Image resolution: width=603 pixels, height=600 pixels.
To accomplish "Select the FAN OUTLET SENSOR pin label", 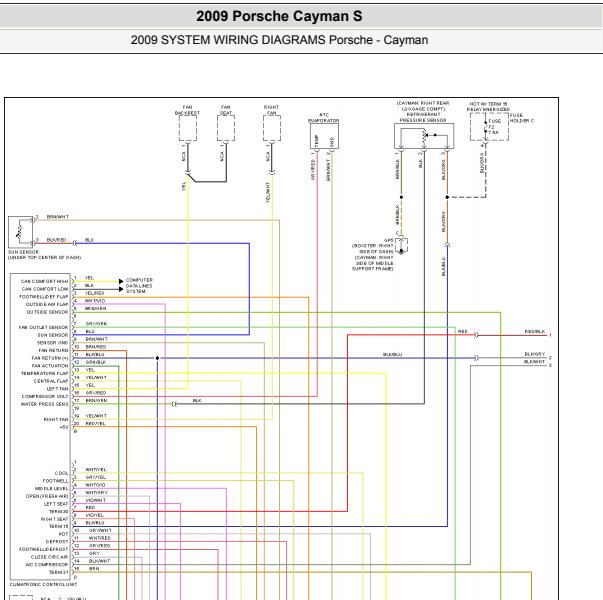I will point(43,327).
